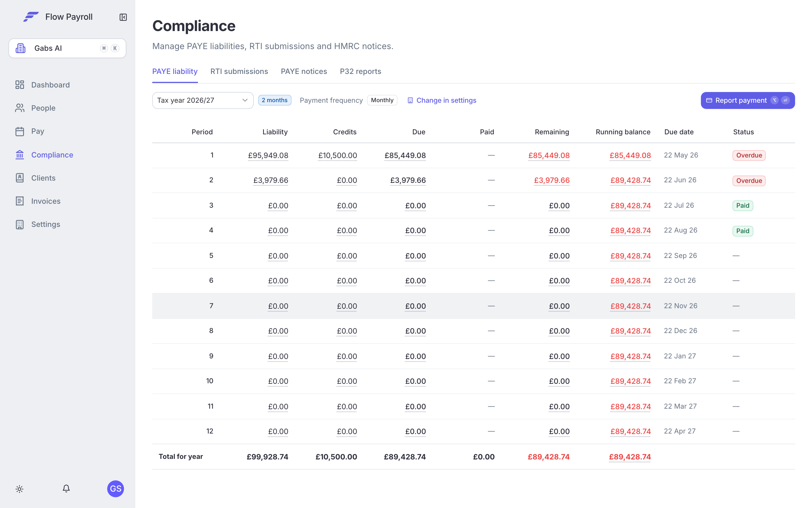Select the PAYE liability tab
812x508 pixels.
point(175,72)
